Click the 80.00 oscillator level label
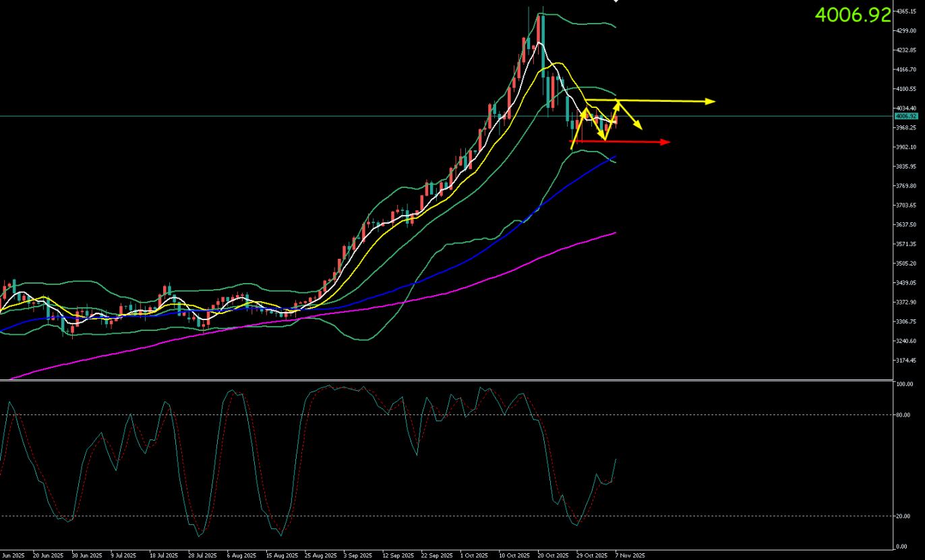 pos(903,415)
